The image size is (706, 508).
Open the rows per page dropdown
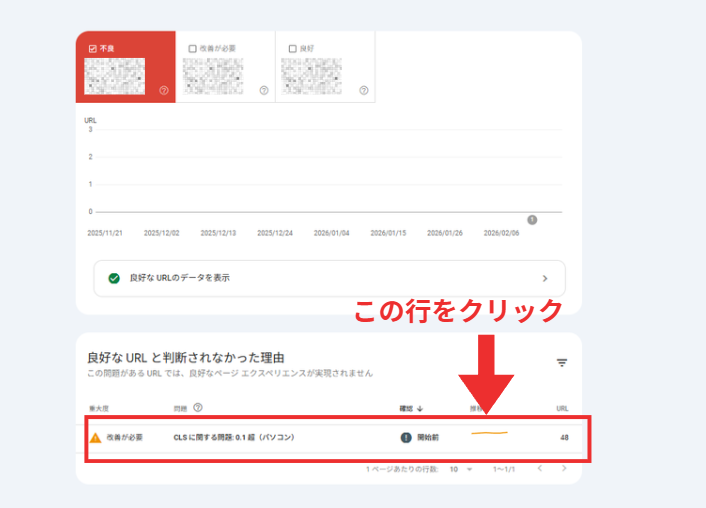[459, 468]
